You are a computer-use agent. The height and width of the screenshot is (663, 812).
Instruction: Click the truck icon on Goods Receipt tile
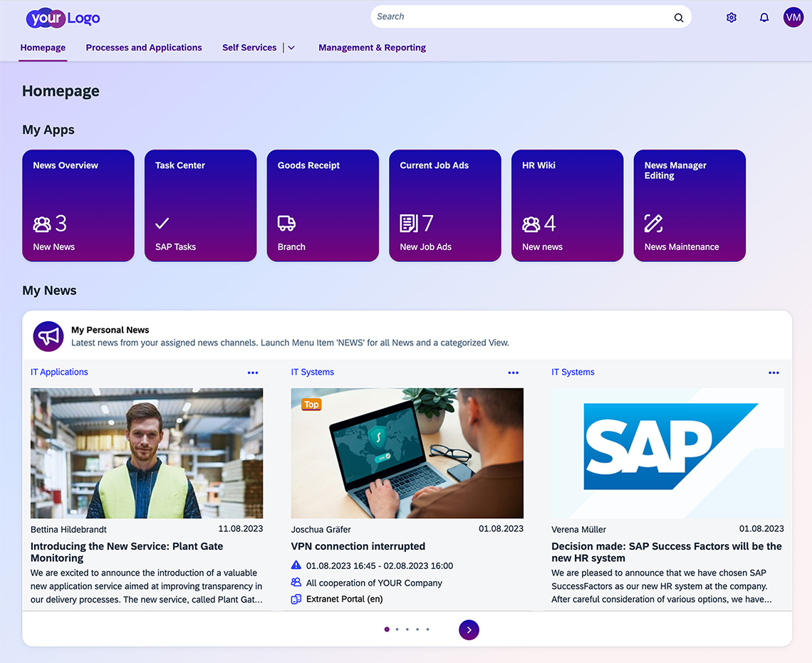pyautogui.click(x=286, y=224)
